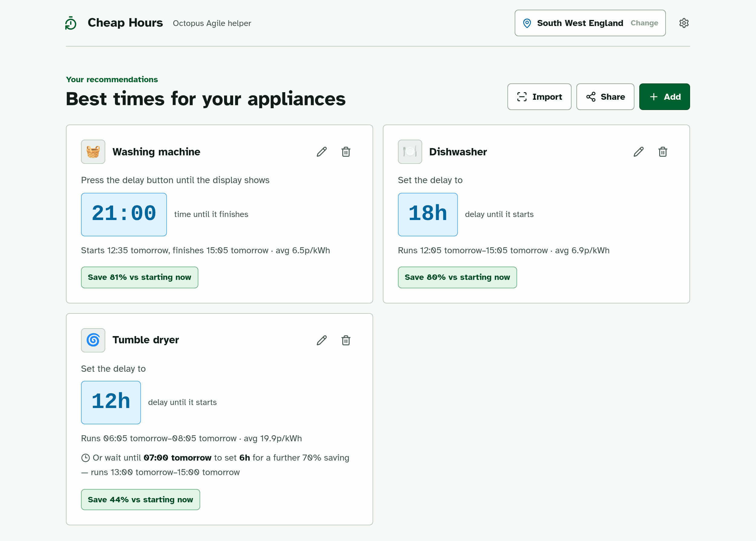Click the 'Save 80% vs starting now' badge
This screenshot has width=756, height=541.
pos(457,277)
